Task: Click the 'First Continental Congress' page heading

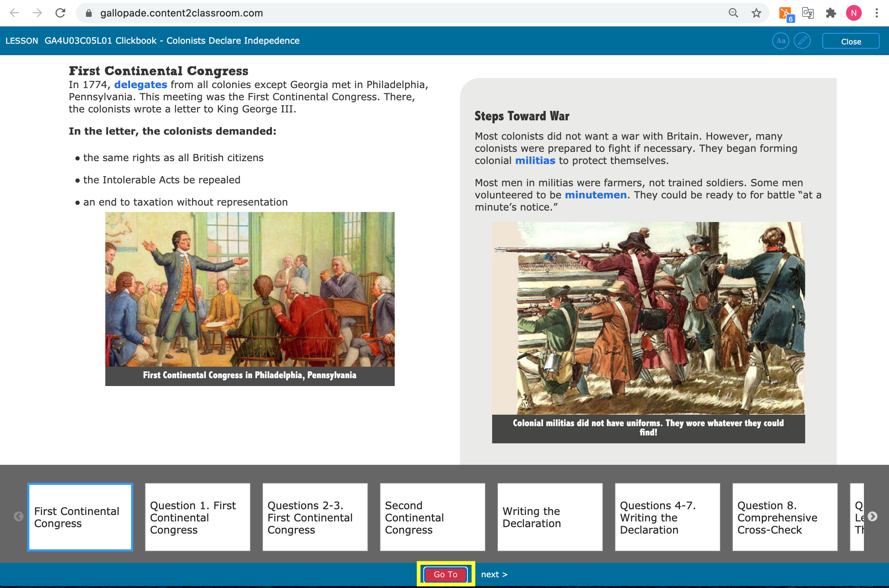Action: tap(159, 71)
